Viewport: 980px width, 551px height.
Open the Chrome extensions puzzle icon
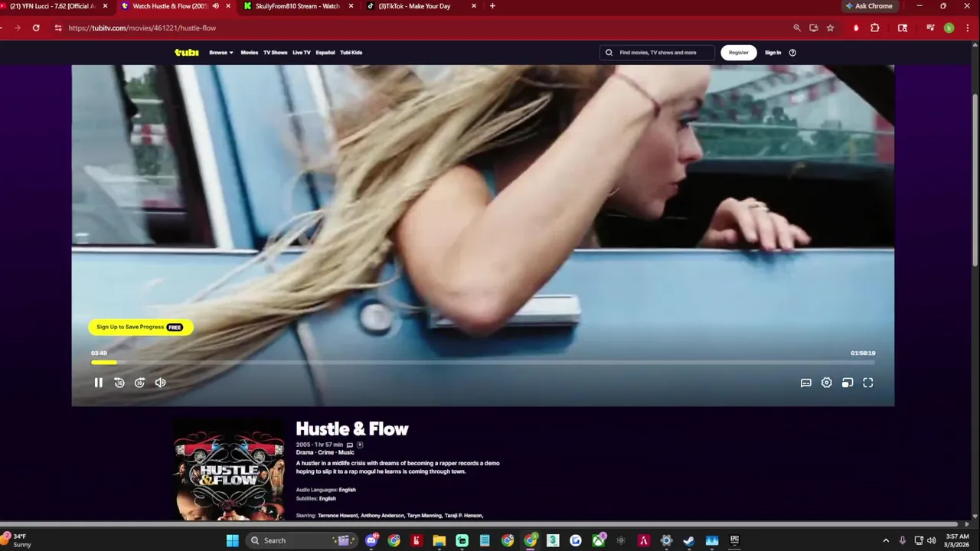[875, 28]
